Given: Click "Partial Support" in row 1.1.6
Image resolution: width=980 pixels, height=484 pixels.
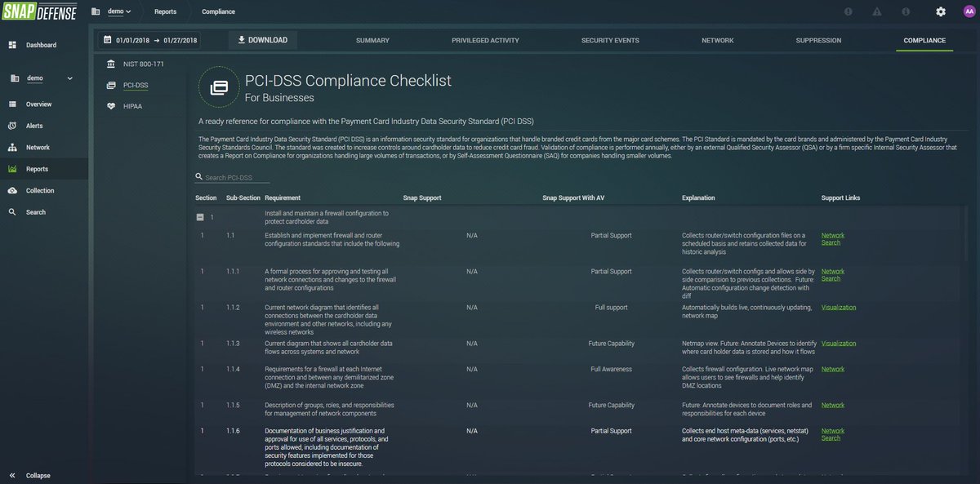Looking at the screenshot, I should pos(611,431).
